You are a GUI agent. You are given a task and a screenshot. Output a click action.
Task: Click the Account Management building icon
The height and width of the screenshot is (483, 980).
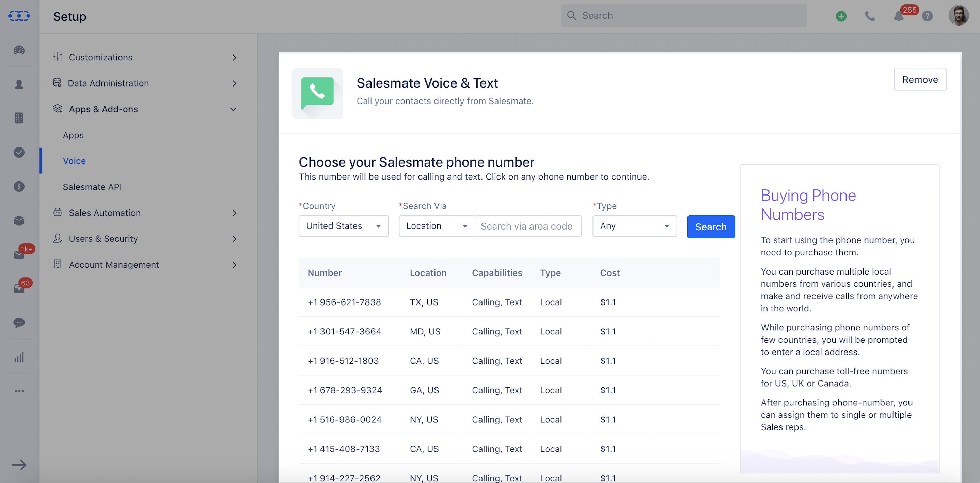coord(58,264)
